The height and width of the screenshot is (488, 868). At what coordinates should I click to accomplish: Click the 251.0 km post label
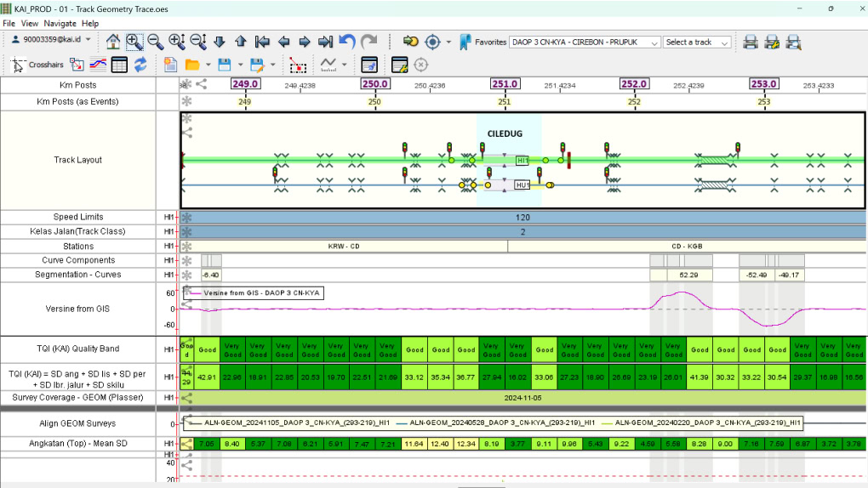[x=505, y=84]
